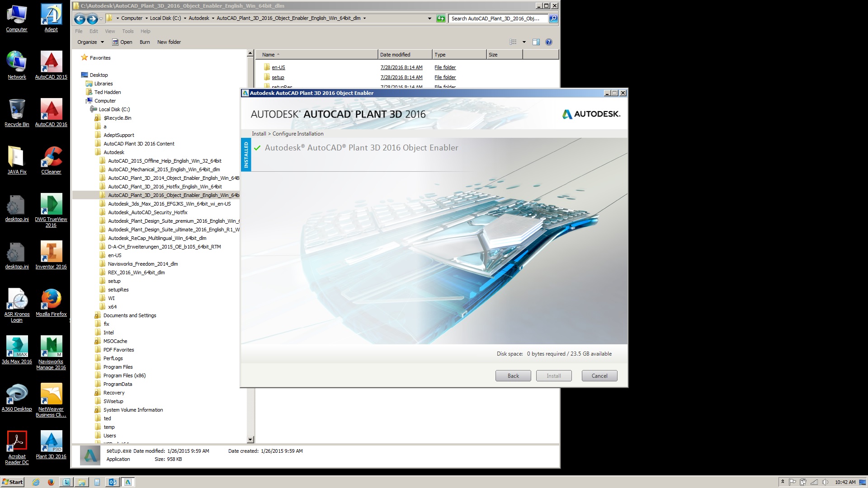The height and width of the screenshot is (488, 868).
Task: Click the Explorer back navigation arrow
Action: click(x=80, y=19)
